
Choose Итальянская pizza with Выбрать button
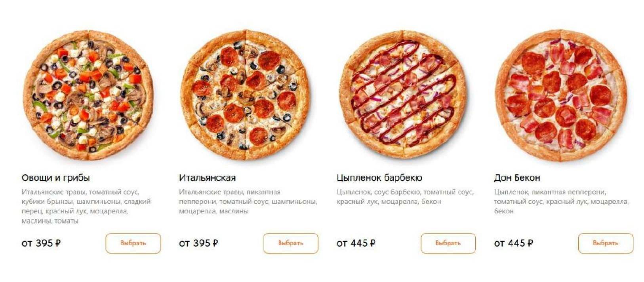pyautogui.click(x=291, y=243)
